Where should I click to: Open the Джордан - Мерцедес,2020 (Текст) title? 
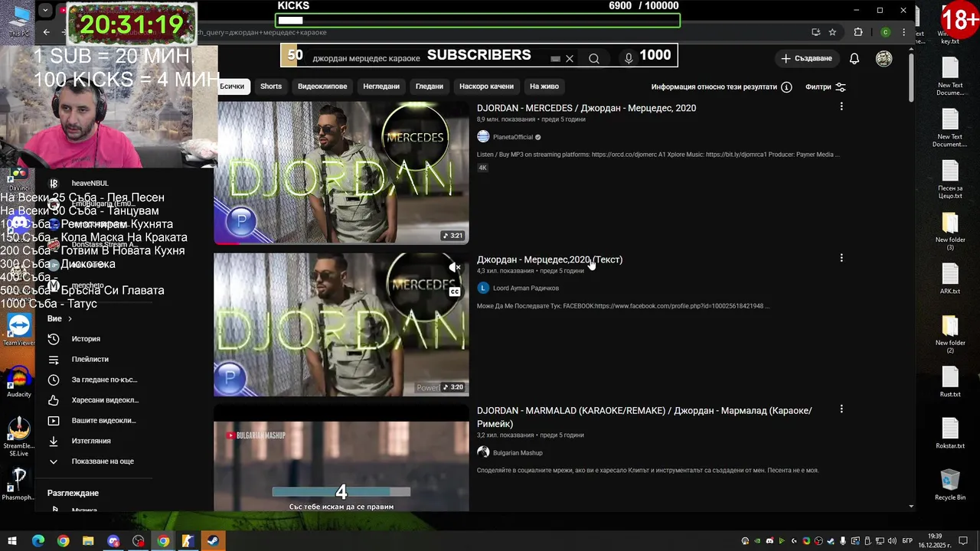click(x=550, y=259)
